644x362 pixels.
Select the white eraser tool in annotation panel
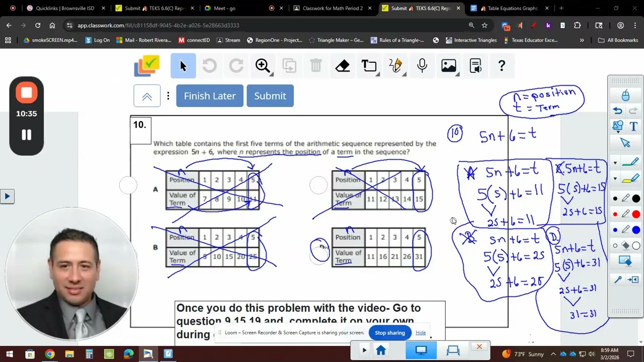click(626, 246)
